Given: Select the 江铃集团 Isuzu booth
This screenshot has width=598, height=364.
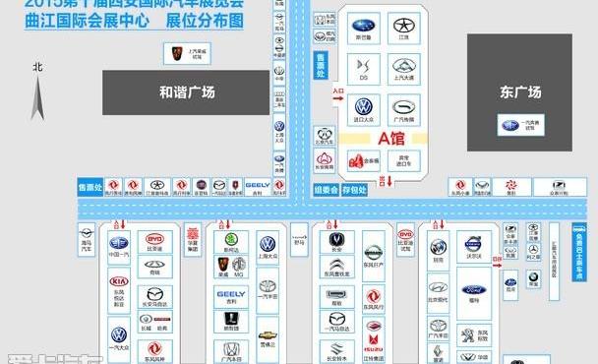Looking at the screenshot, I should pyautogui.click(x=374, y=339).
